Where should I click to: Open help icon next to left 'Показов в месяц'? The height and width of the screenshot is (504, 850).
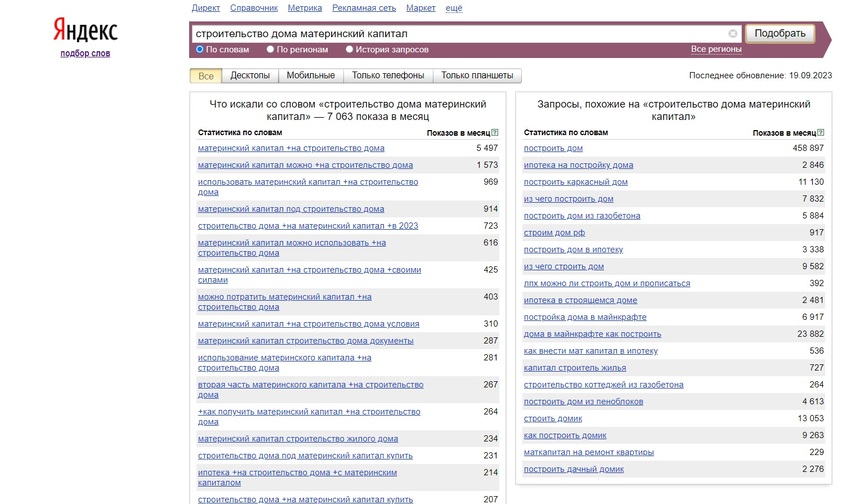point(494,133)
